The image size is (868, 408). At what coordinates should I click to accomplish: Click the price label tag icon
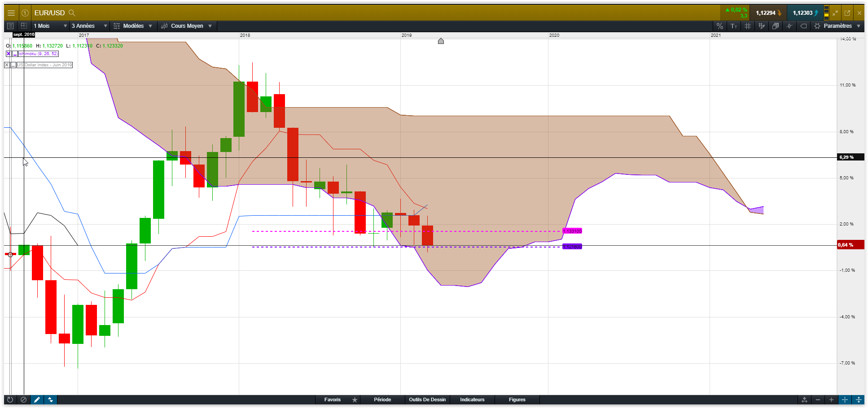[803, 26]
